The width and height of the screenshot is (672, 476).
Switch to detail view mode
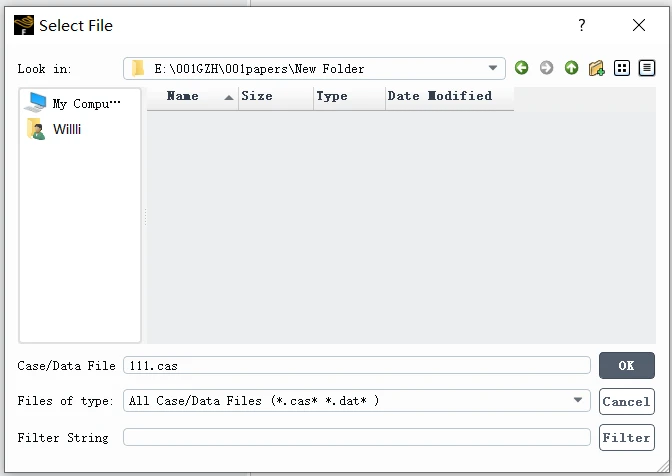[x=647, y=68]
